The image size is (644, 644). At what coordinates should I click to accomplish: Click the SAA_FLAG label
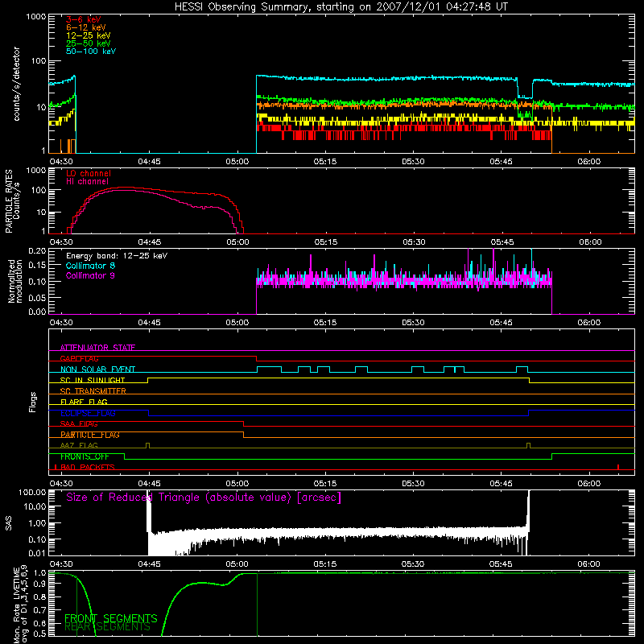(x=79, y=424)
